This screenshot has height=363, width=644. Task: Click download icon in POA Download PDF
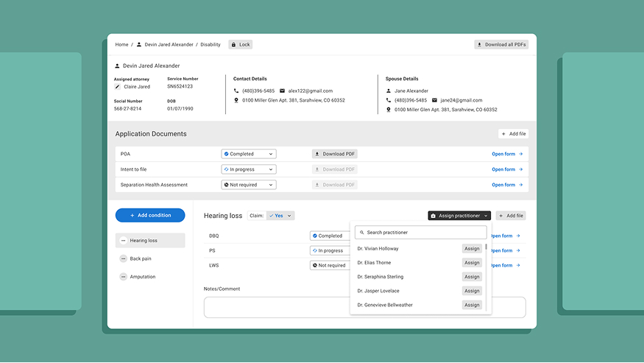tap(317, 154)
